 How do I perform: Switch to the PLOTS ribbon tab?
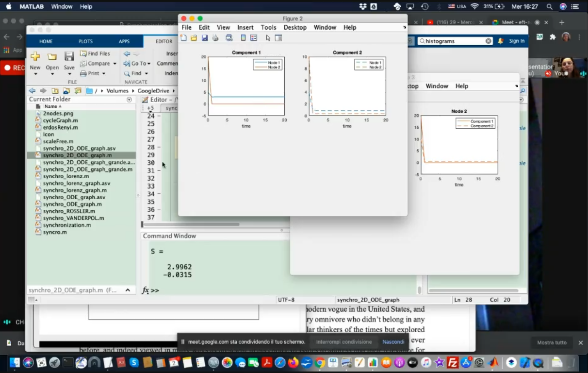coord(85,41)
